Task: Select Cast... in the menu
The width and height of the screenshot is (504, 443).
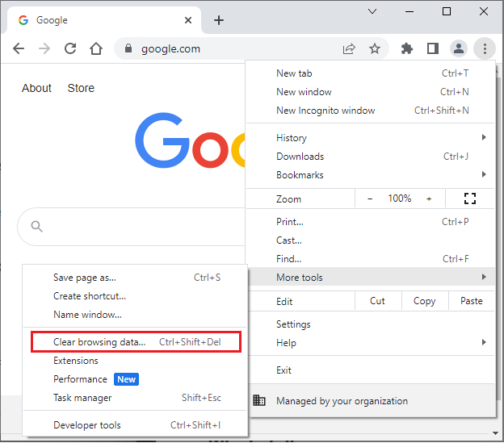Action: [370, 240]
